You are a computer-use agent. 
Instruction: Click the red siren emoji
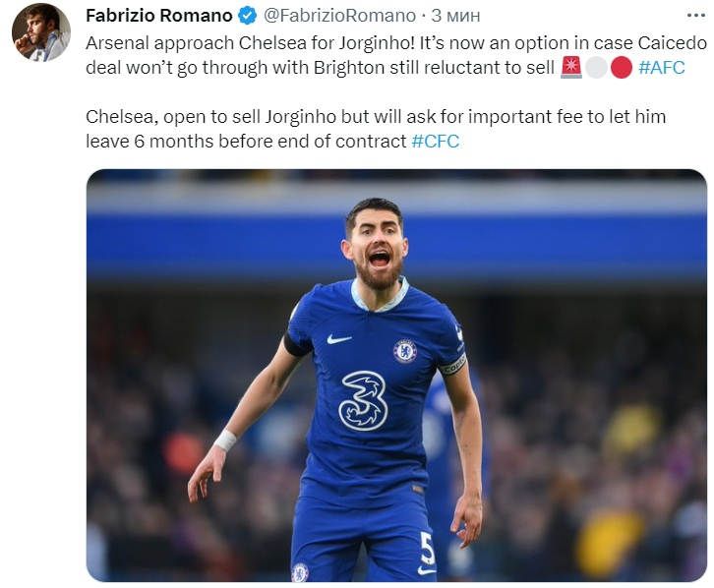coord(571,67)
